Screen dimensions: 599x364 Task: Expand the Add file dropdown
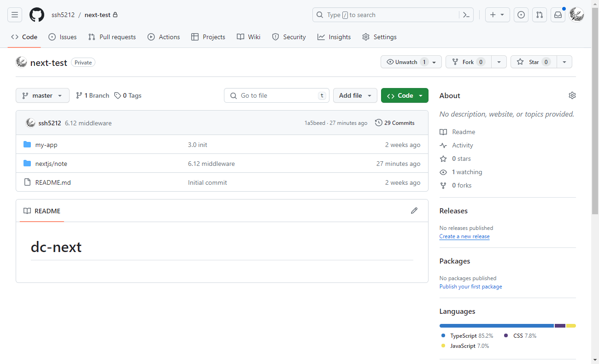pos(355,95)
